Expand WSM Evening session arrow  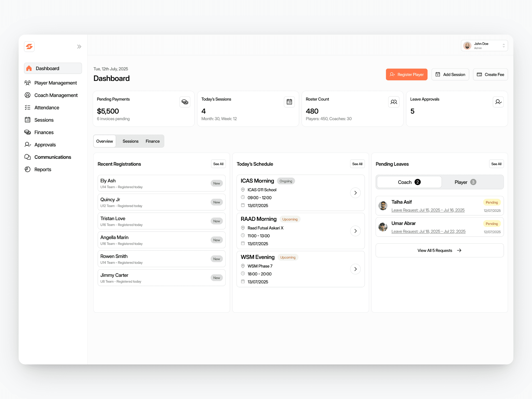coord(355,269)
